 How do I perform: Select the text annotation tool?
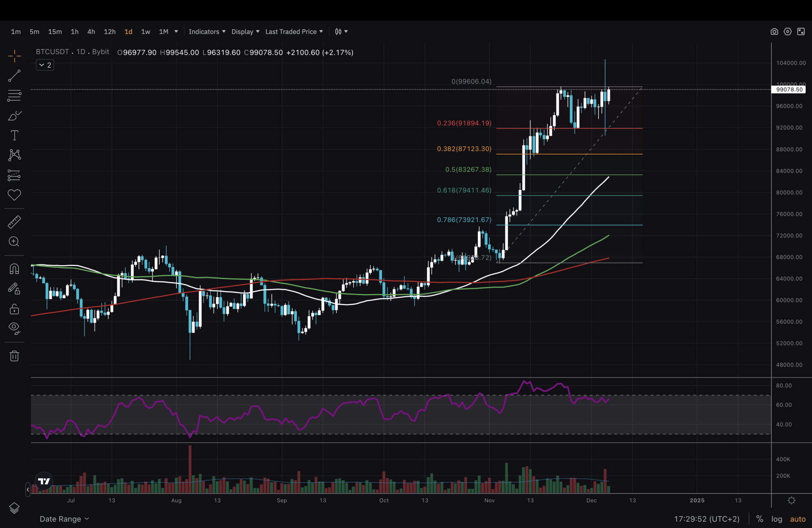point(14,135)
